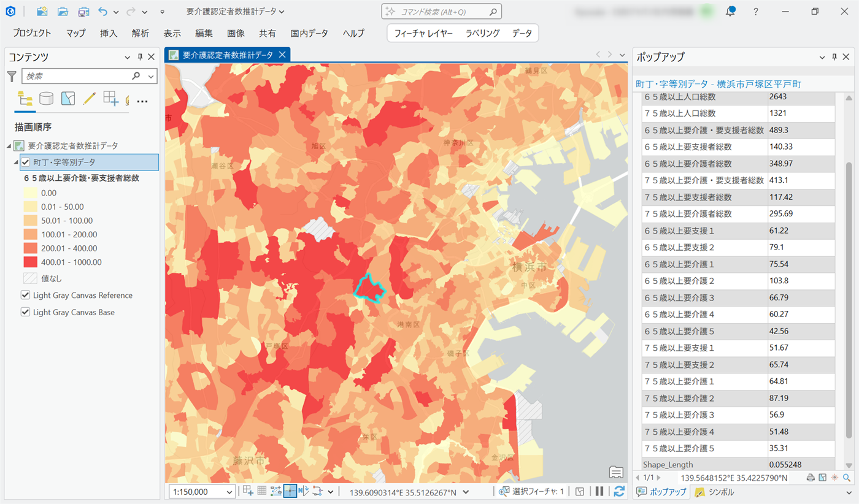The width and height of the screenshot is (859, 504).
Task: Pause map drawing
Action: tap(599, 491)
